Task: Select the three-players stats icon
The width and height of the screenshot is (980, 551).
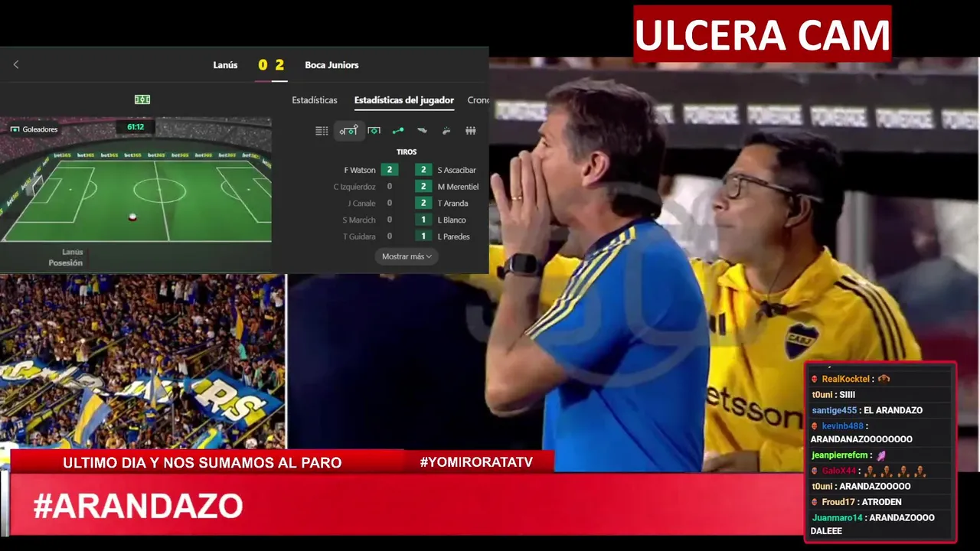Action: tap(471, 131)
